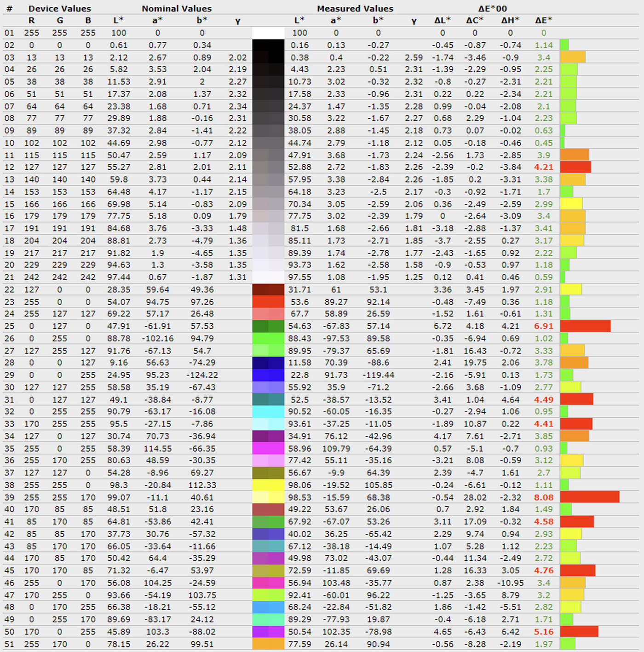The height and width of the screenshot is (652, 644).
Task: Click the ΔE value 4.41
Action: click(544, 424)
